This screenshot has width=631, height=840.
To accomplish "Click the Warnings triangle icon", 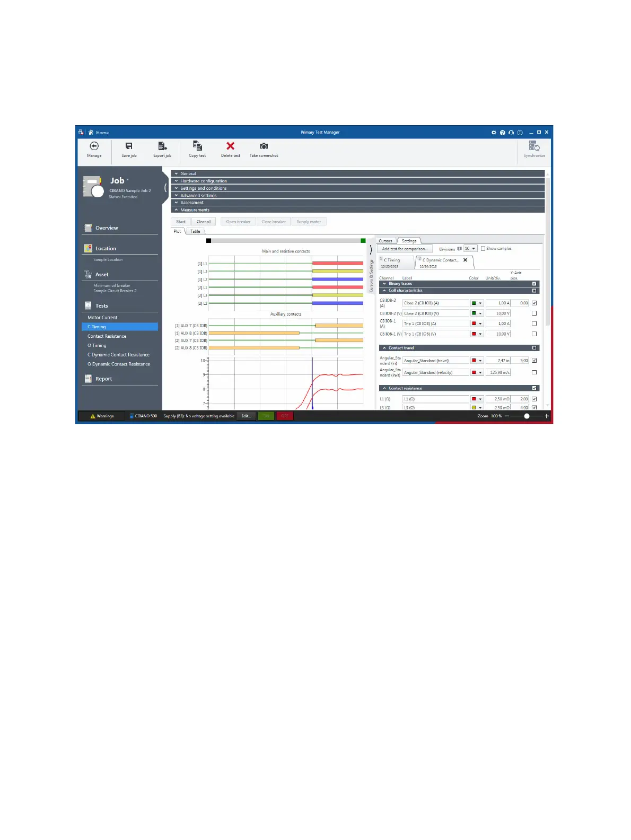I will tap(92, 416).
